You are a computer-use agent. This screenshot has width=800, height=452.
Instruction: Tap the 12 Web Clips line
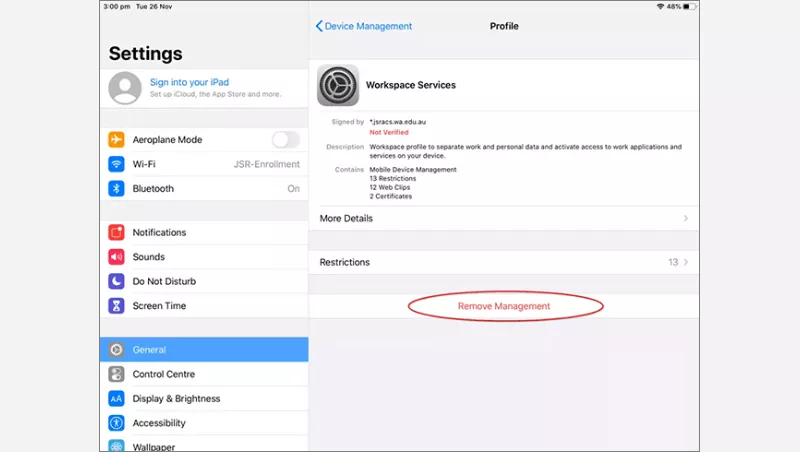(390, 187)
